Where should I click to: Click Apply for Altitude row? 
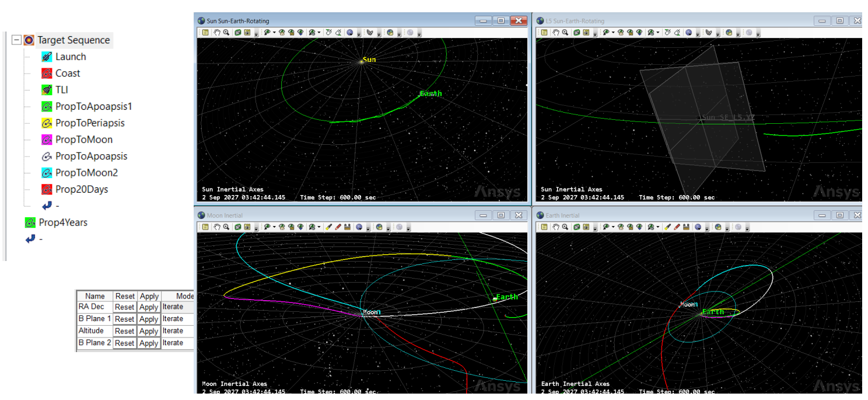click(x=148, y=331)
